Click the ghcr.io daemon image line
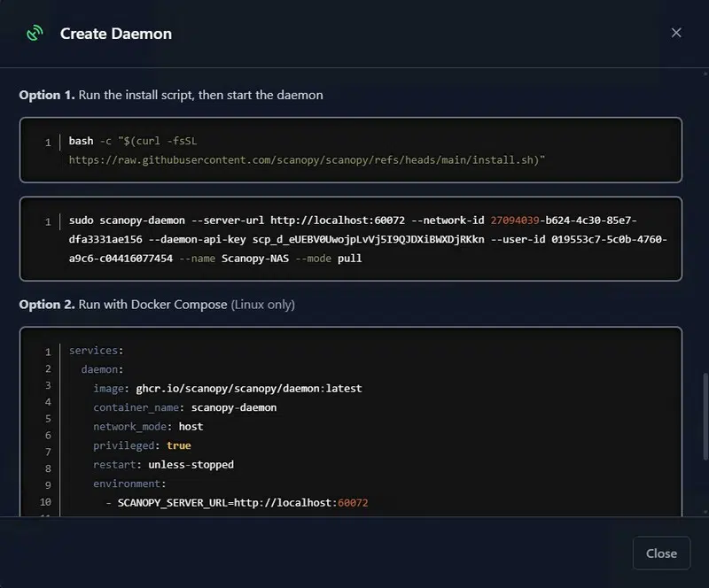Viewport: 709px width, 588px height. point(227,389)
